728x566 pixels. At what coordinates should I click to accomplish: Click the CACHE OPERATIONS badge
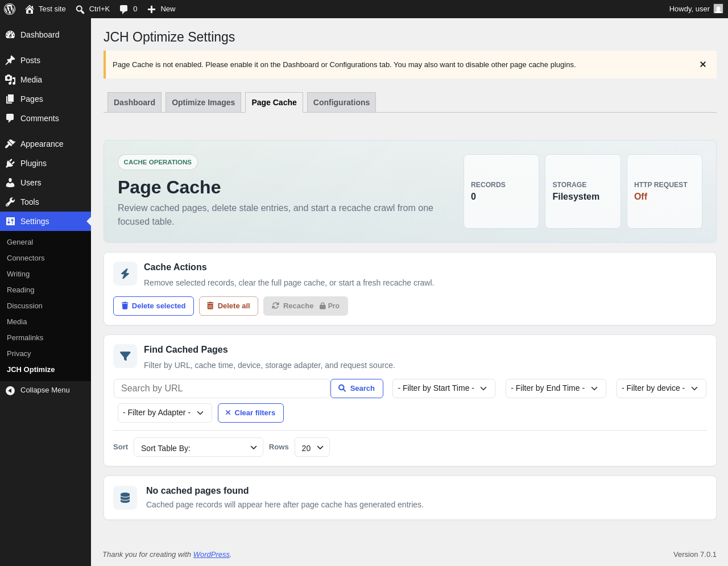point(158,162)
